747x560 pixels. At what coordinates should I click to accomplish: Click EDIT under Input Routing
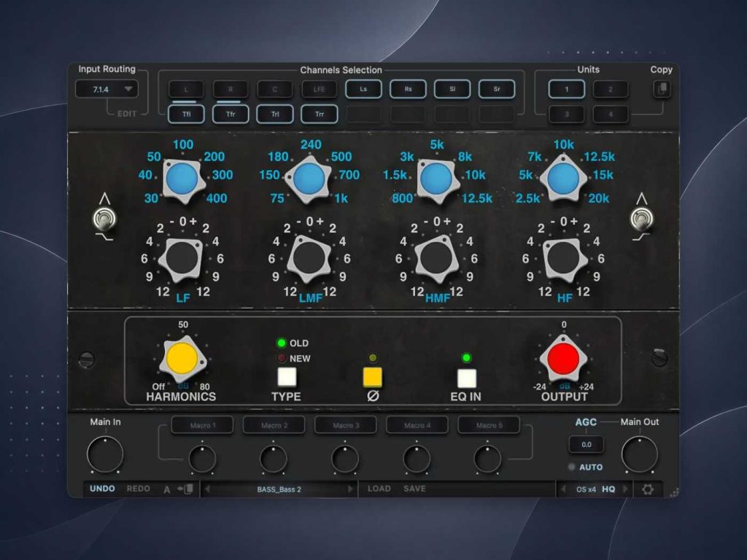pos(127,114)
